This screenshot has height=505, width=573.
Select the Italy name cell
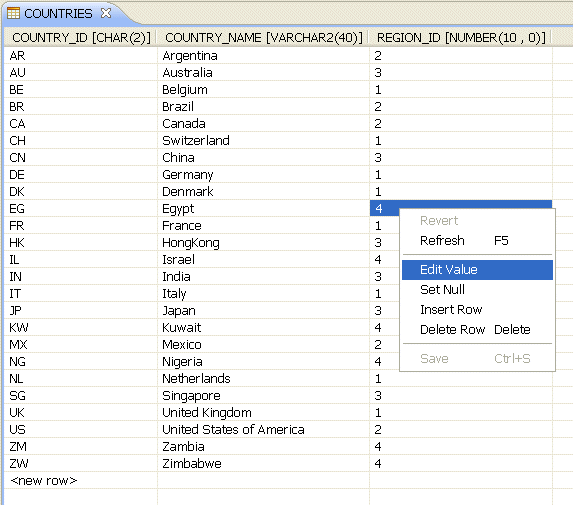pos(263,294)
